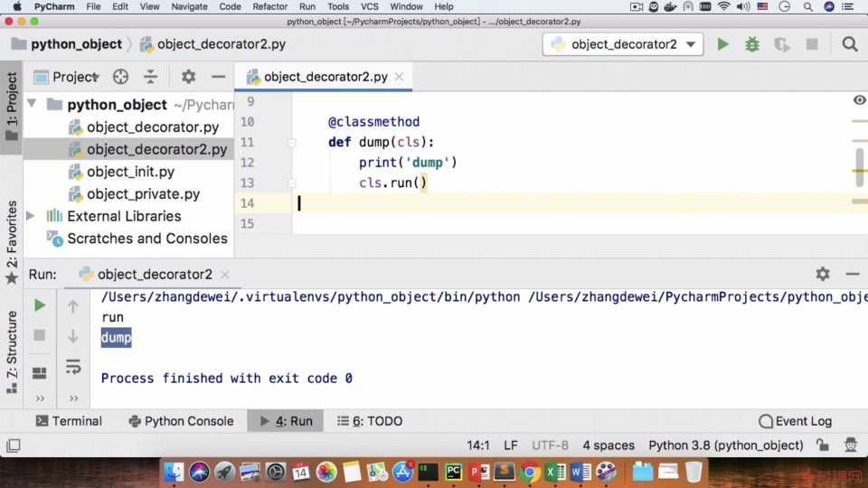Close the object_decorator2.py editor tab
This screenshot has width=868, height=488.
pos(399,77)
